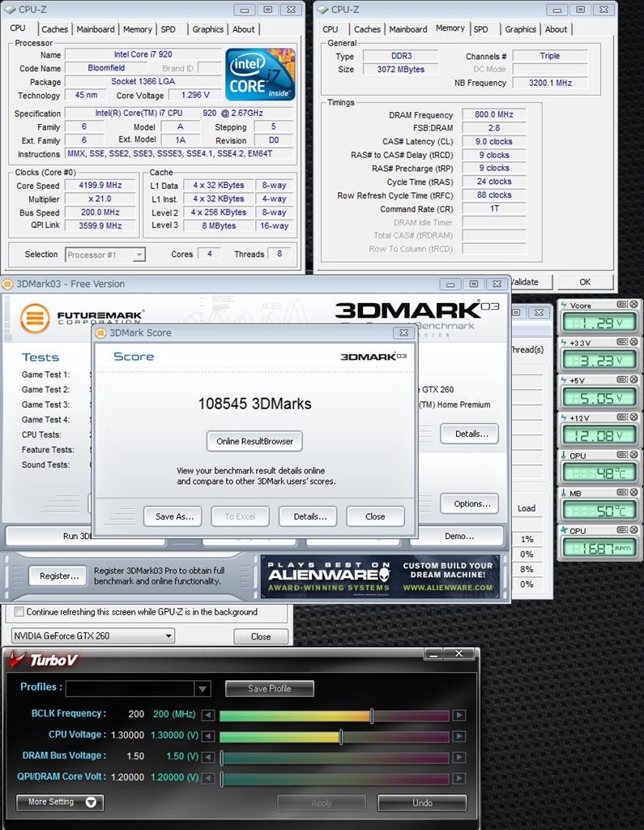Image resolution: width=644 pixels, height=830 pixels.
Task: Click the 108545 3DMarks score text
Action: pyautogui.click(x=254, y=404)
